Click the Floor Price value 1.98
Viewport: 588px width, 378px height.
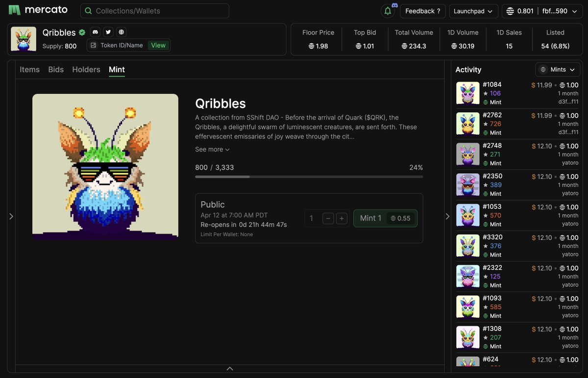pos(318,46)
